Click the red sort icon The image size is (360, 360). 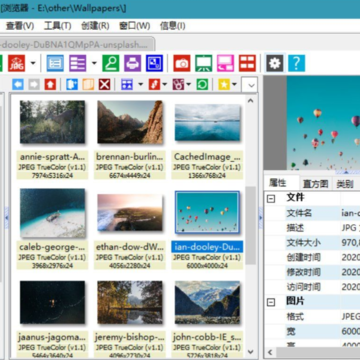coord(154,84)
